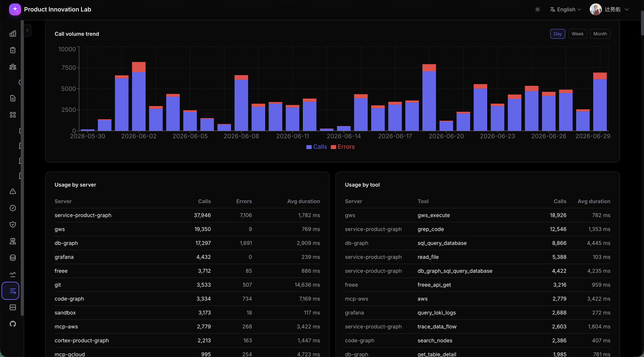
Task: Open the team group sidebar icon
Action: point(13,67)
